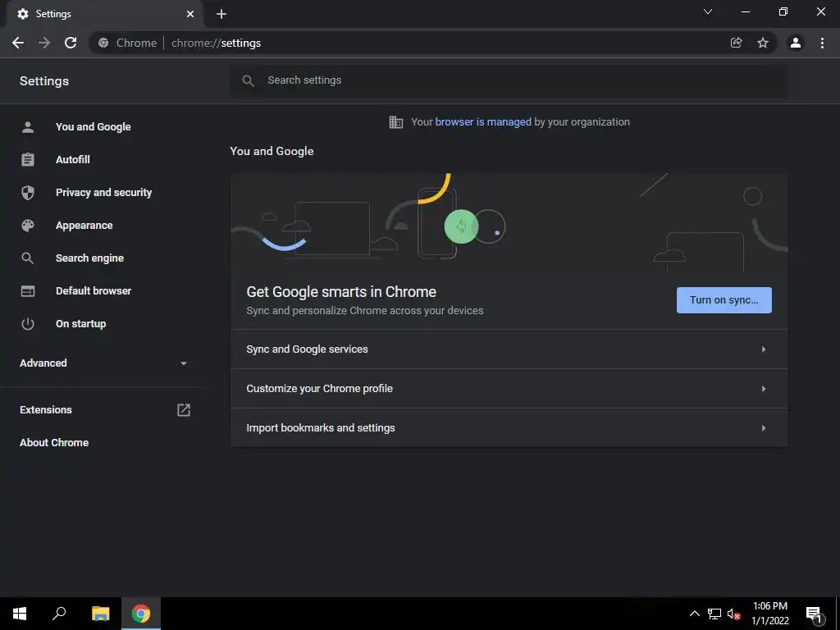Click the Search engine magnifier icon
840x630 pixels.
(28, 258)
